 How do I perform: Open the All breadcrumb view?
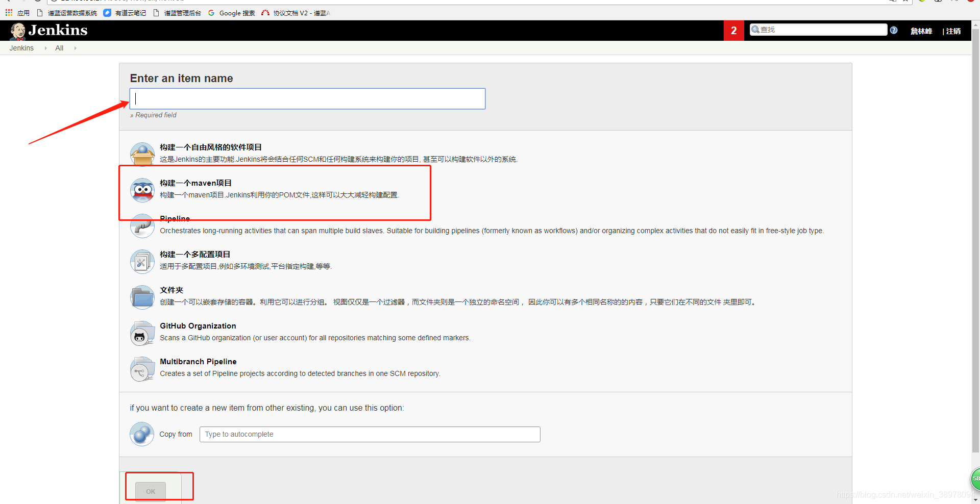[x=59, y=48]
